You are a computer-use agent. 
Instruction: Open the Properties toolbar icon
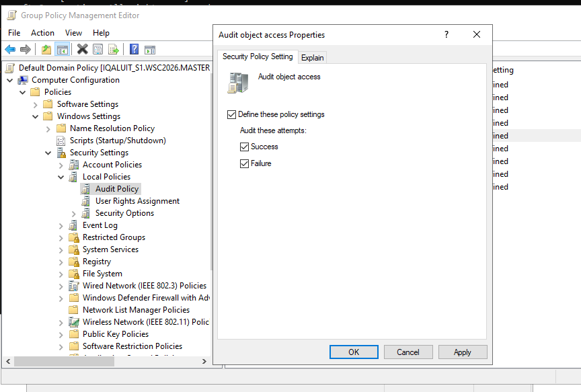(98, 49)
